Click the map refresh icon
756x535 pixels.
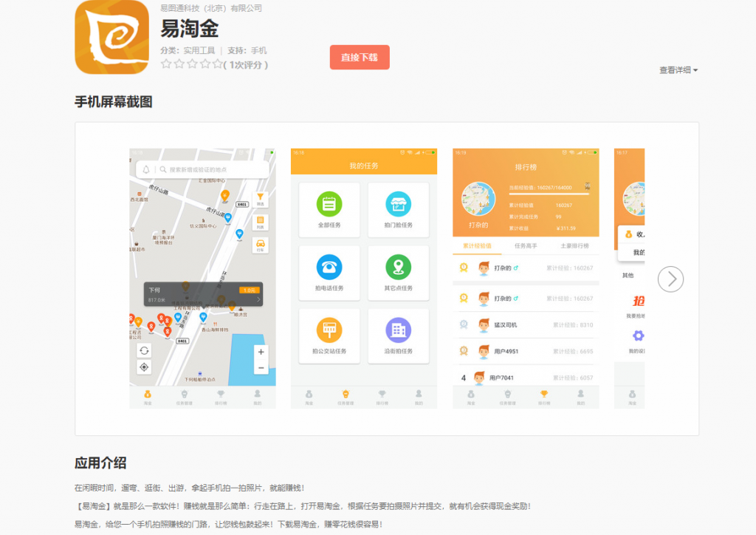144,351
